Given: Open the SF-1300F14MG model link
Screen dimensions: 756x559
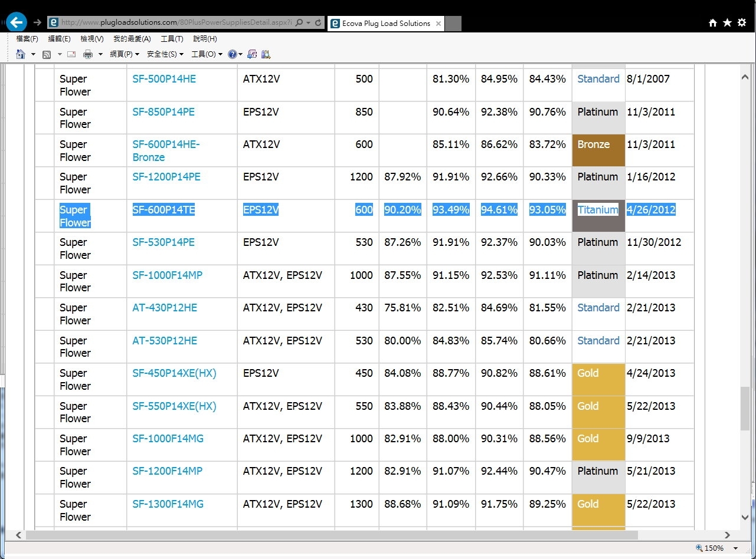Looking at the screenshot, I should pos(168,504).
